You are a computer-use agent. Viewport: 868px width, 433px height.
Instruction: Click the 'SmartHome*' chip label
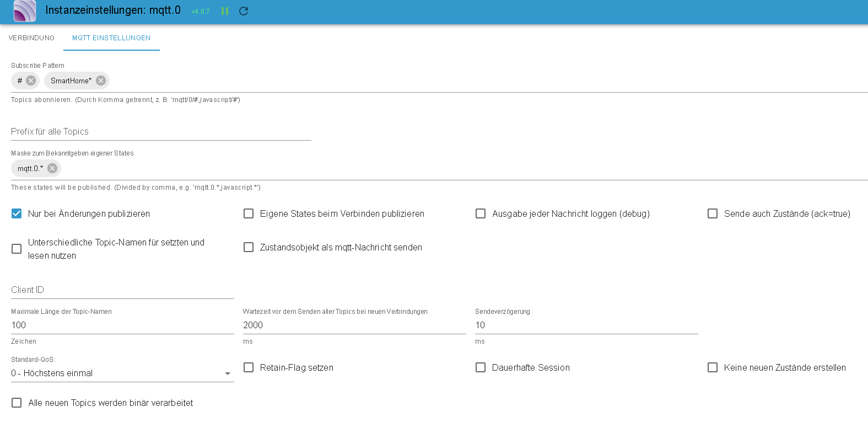71,81
